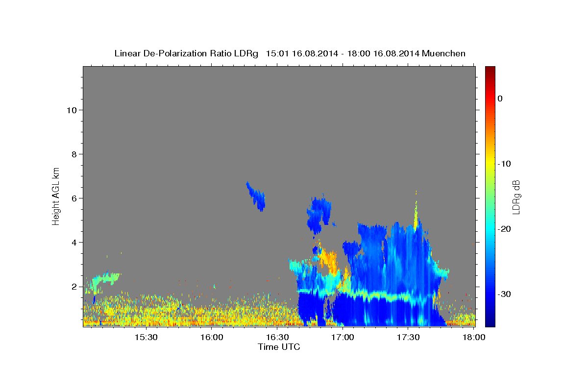Click the colorbar value '-10'
The height and width of the screenshot is (392, 588).
[x=505, y=164]
